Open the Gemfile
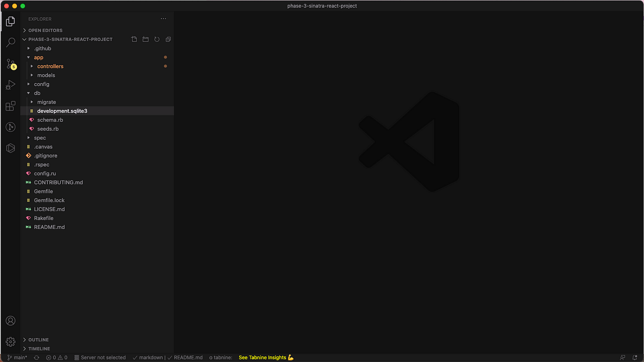Image resolution: width=644 pixels, height=362 pixels. pos(98,191)
